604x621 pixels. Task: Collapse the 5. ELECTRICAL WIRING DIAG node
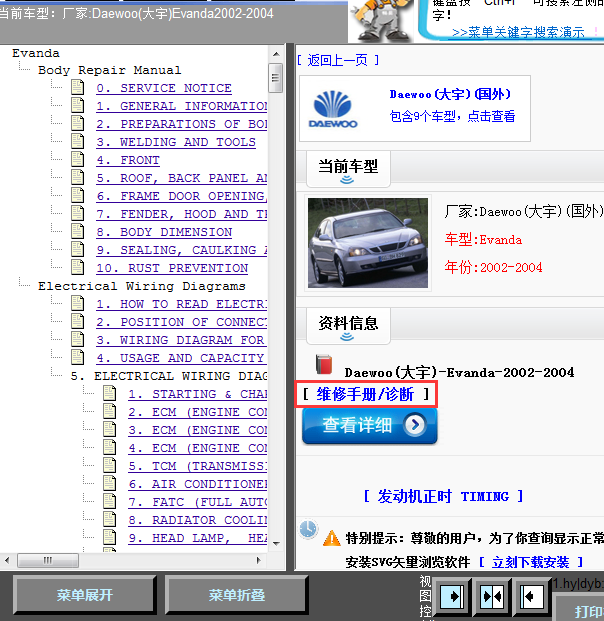pos(168,376)
